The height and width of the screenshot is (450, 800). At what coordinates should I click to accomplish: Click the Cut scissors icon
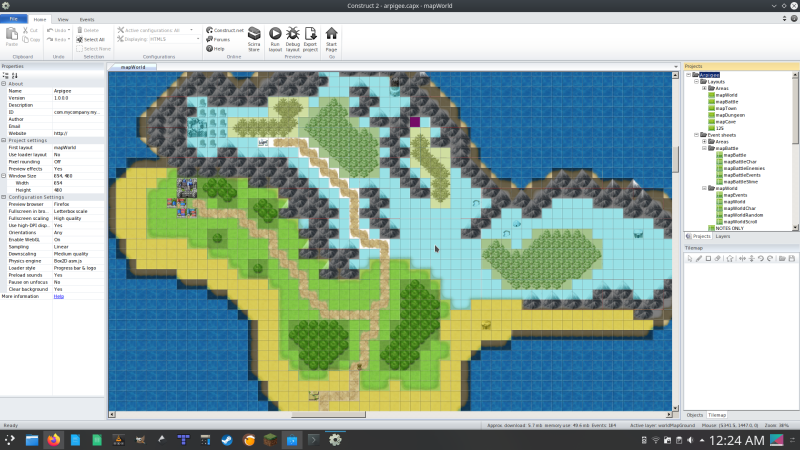point(26,31)
